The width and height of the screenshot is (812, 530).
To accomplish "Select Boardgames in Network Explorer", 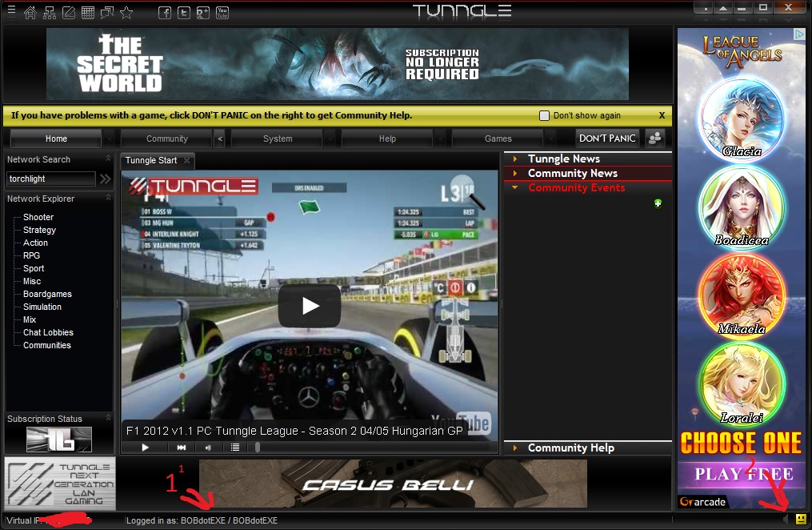I will pos(48,294).
